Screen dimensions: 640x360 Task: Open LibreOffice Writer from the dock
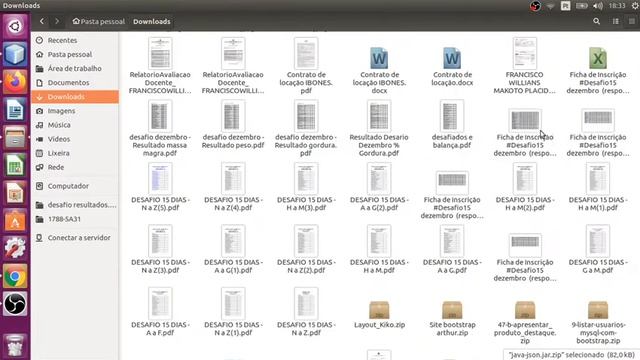point(15,109)
